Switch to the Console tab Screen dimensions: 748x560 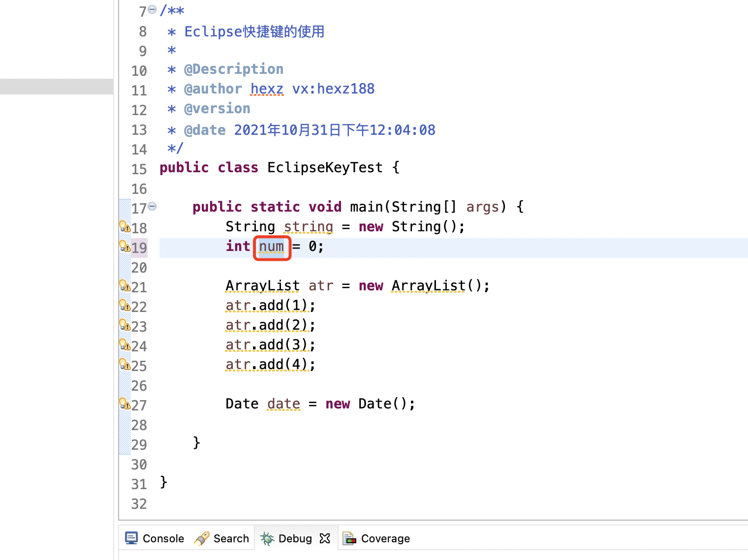click(155, 538)
